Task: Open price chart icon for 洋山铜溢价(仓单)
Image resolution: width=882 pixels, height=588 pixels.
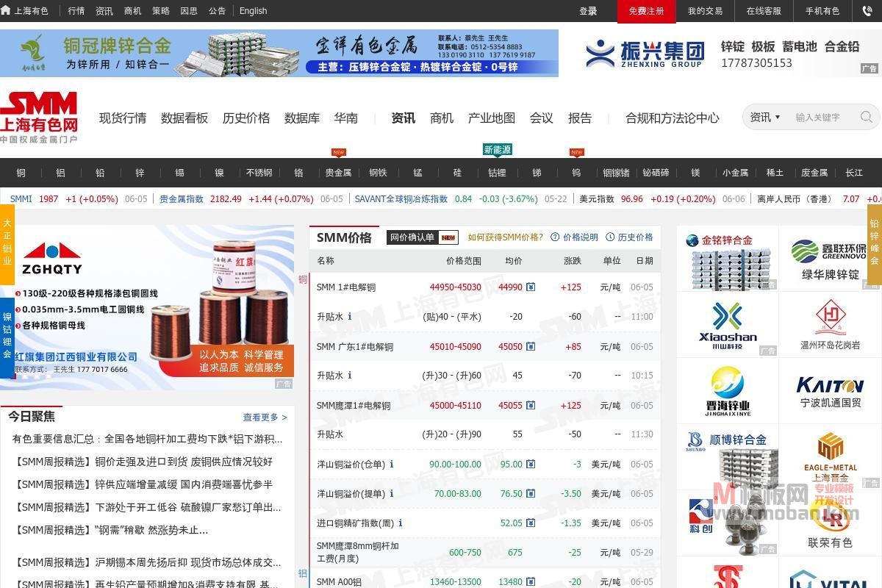Action: [531, 465]
